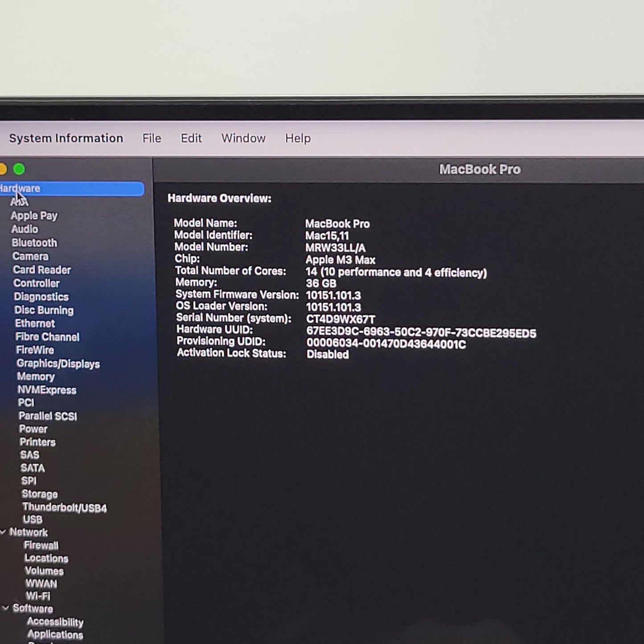Select Bluetooth in the sidebar
Image resolution: width=644 pixels, height=644 pixels.
click(34, 243)
